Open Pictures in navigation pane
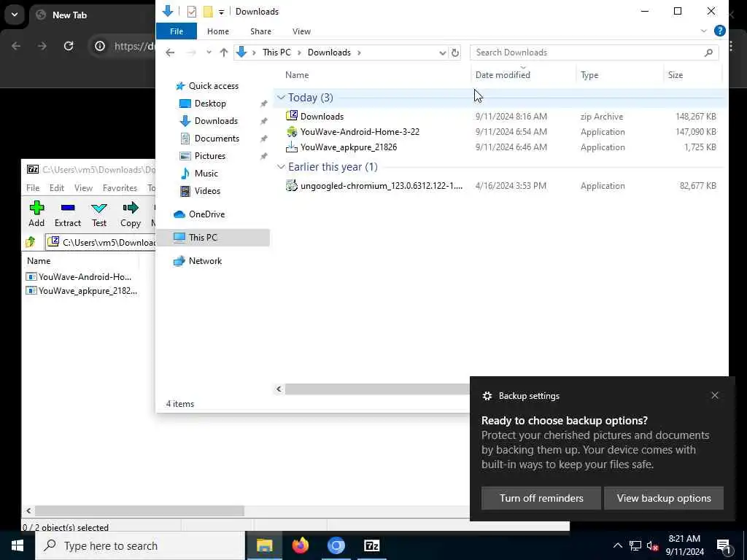The height and width of the screenshot is (560, 747). tap(209, 156)
